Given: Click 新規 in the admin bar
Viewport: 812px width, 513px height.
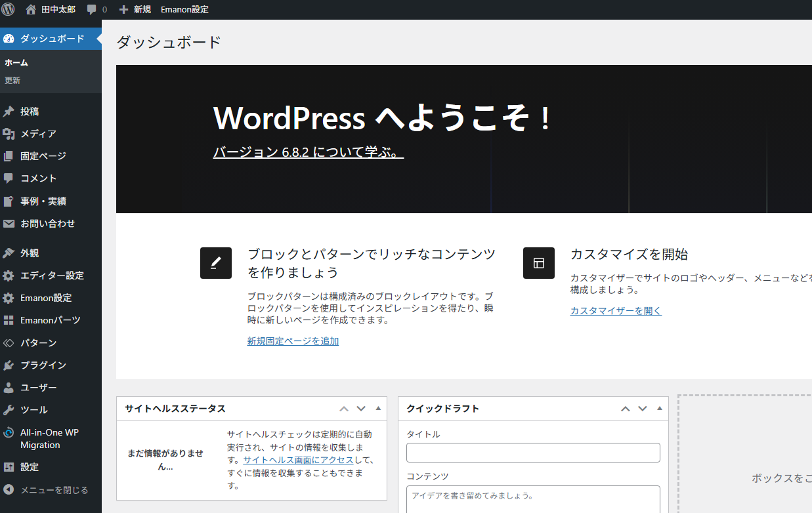Looking at the screenshot, I should click(142, 10).
